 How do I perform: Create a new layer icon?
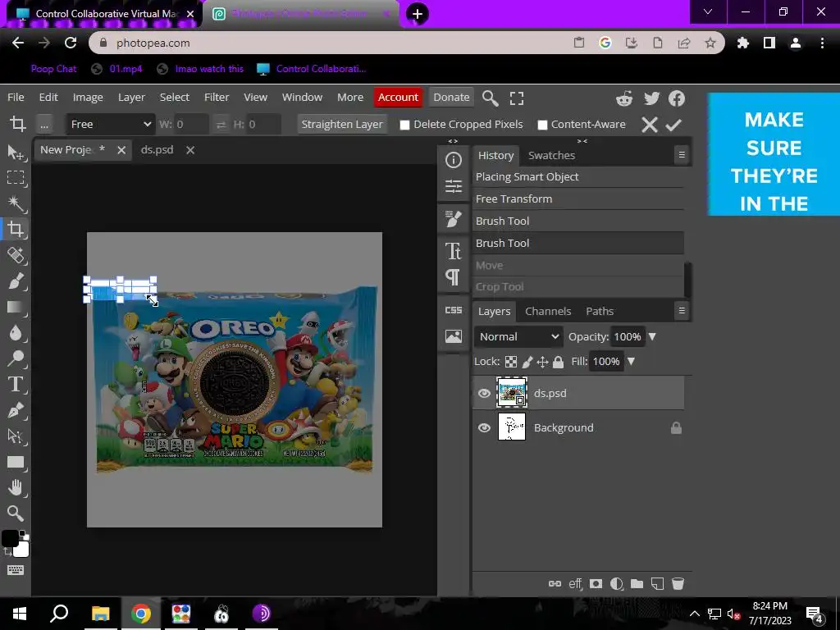(x=657, y=583)
